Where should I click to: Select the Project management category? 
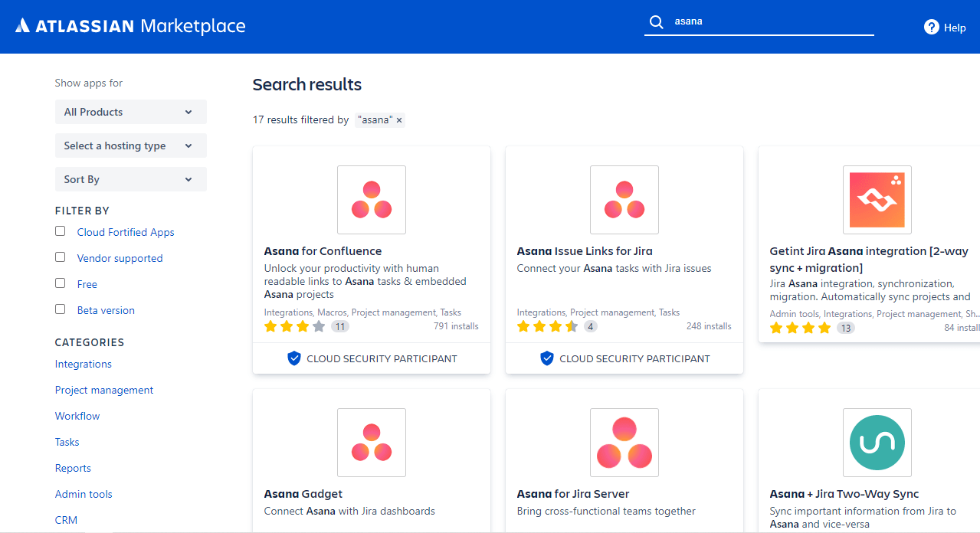point(103,390)
